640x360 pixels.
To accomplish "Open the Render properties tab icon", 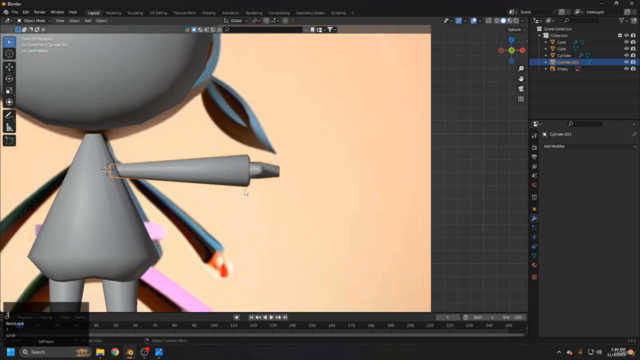I will point(534,147).
